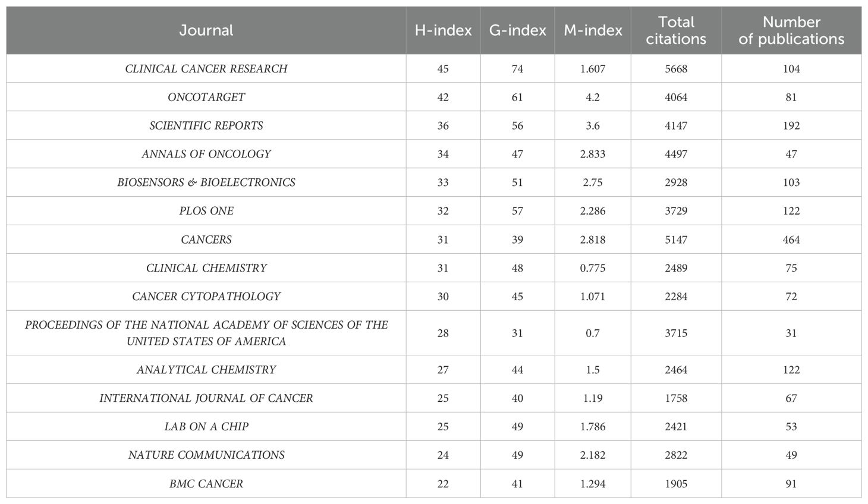Click the Number of publications header

tap(791, 30)
